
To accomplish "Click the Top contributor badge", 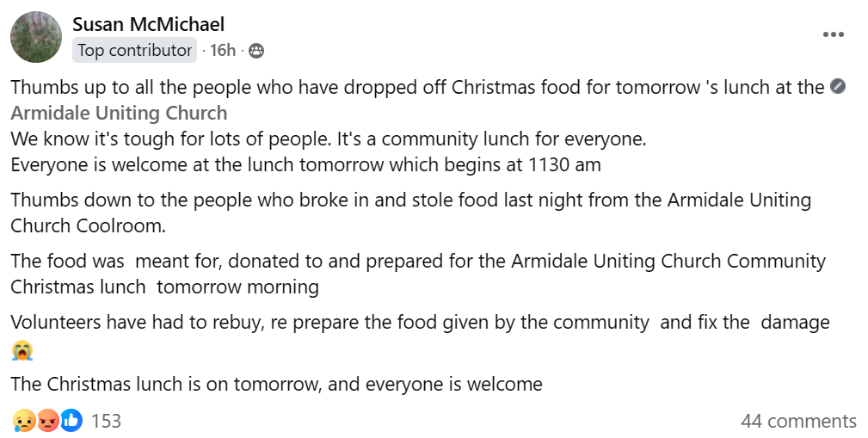I will coord(134,51).
